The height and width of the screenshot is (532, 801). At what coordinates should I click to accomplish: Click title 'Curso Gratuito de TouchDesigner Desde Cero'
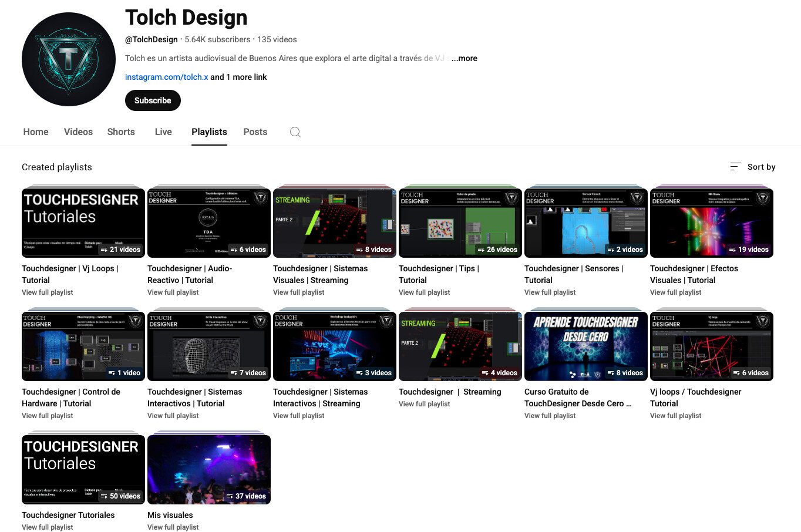(x=578, y=398)
